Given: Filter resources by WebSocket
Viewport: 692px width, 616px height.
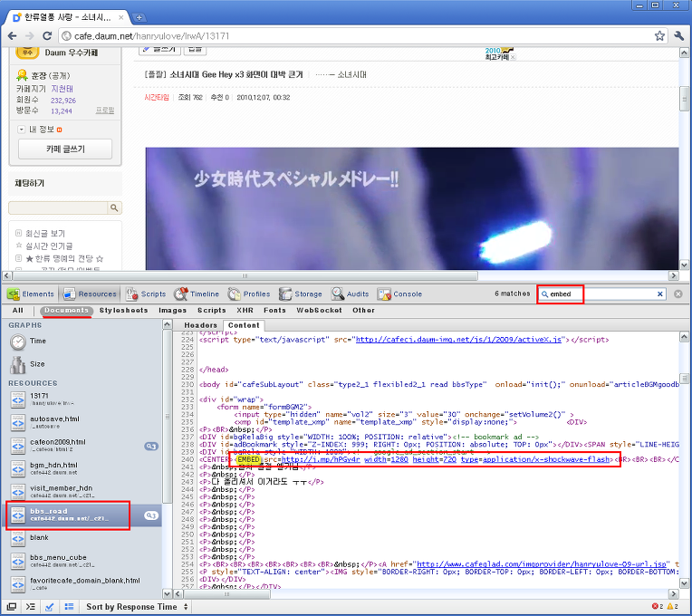Looking at the screenshot, I should click(319, 310).
